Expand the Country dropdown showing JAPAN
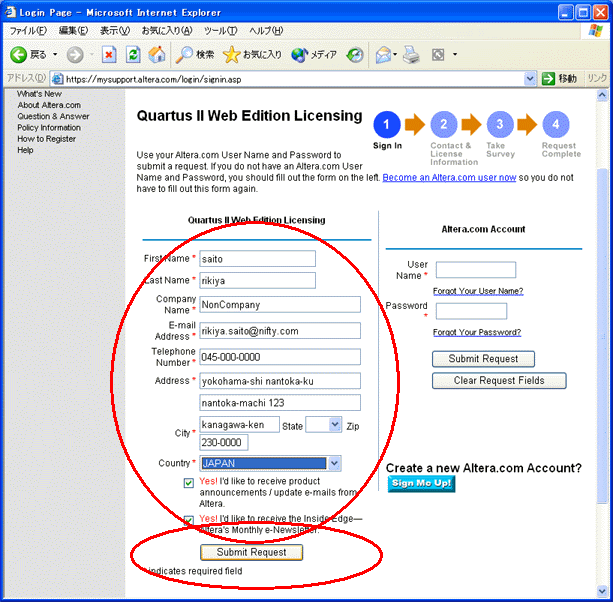The image size is (613, 602). tap(334, 463)
